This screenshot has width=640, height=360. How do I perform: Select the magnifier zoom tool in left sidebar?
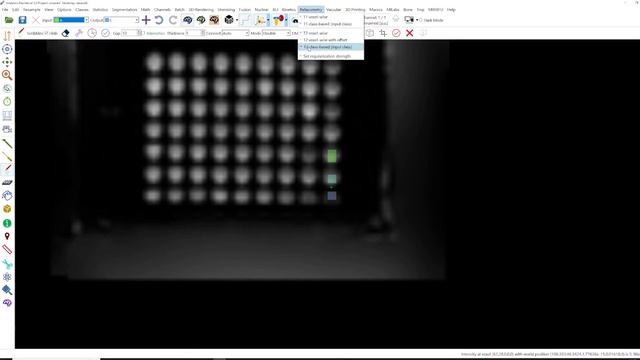7,75
